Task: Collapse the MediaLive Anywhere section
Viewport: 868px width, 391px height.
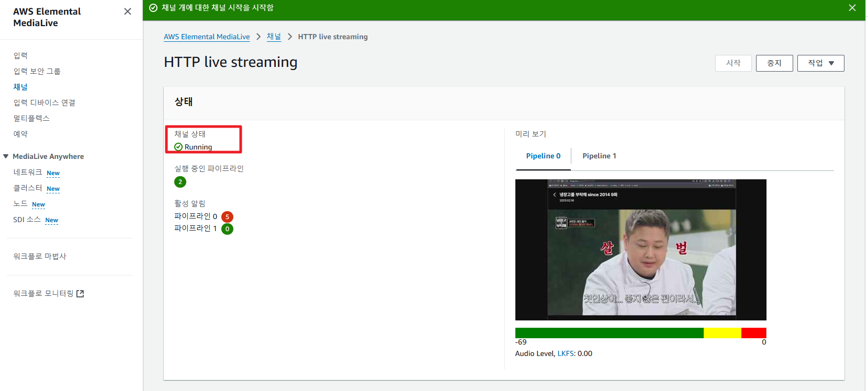Action: click(x=6, y=156)
